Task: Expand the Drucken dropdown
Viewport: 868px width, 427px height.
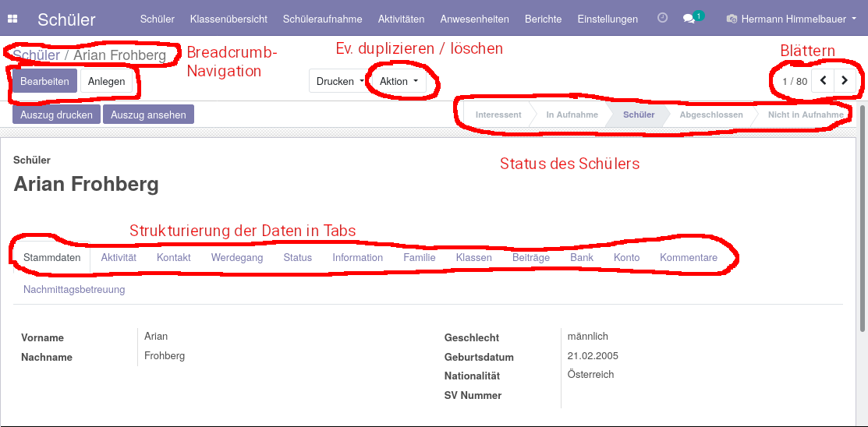Action: (340, 81)
